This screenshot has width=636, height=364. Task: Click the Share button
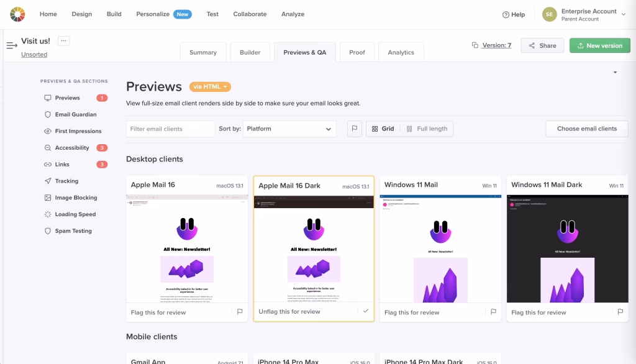[542, 45]
